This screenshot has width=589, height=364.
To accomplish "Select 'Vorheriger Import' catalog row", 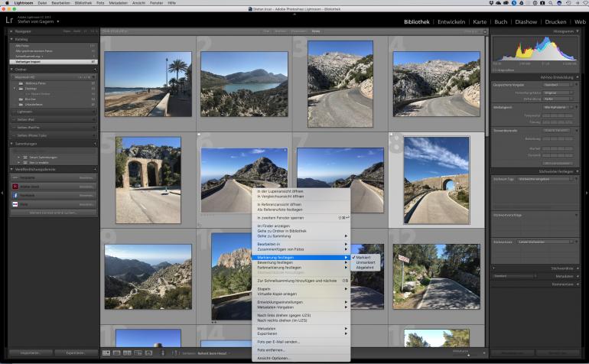I will pos(54,62).
